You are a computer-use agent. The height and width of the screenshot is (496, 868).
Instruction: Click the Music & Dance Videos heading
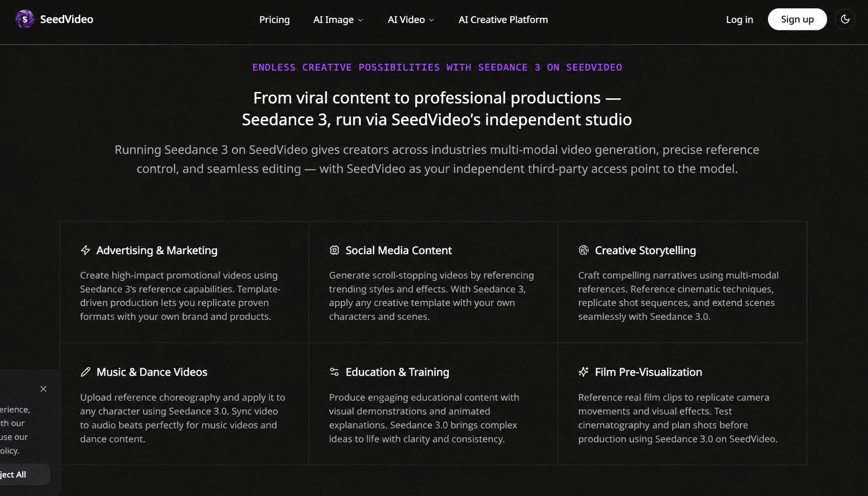coord(152,372)
